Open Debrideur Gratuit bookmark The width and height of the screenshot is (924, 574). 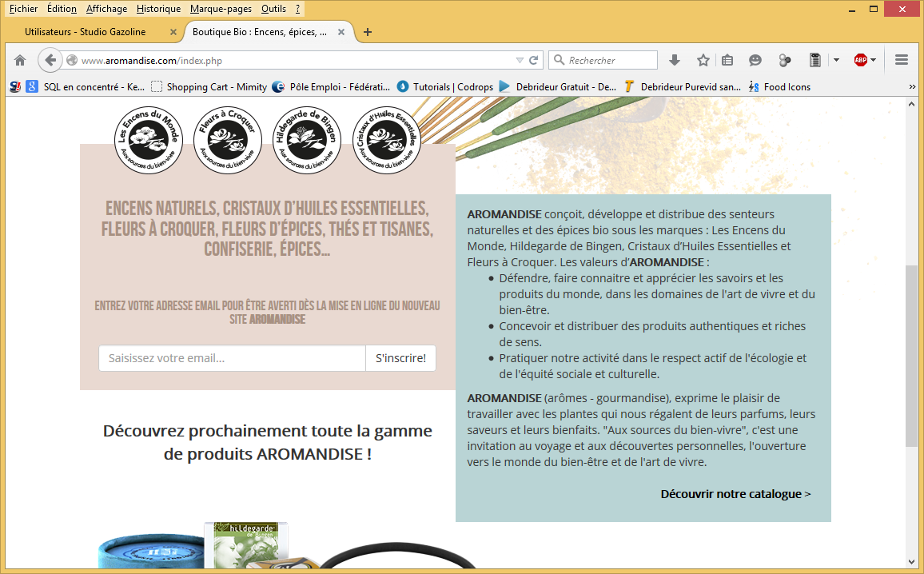pos(558,86)
